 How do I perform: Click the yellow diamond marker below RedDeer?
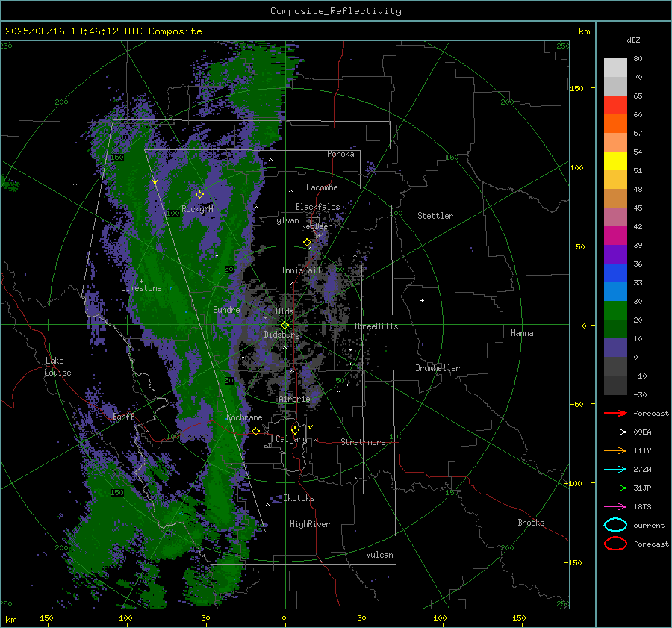coord(307,243)
